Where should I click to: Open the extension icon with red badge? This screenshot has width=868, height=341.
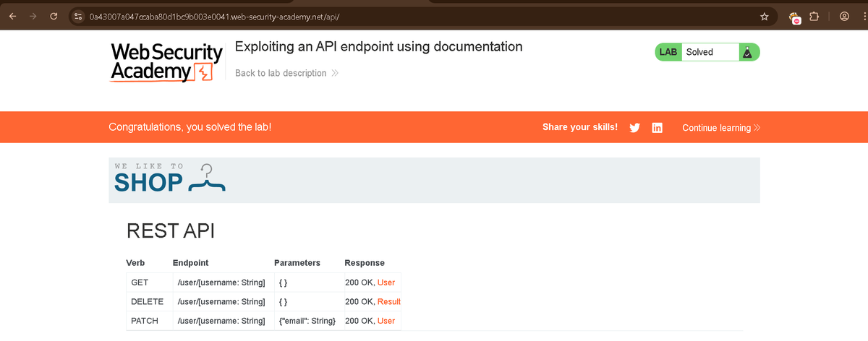(x=795, y=17)
